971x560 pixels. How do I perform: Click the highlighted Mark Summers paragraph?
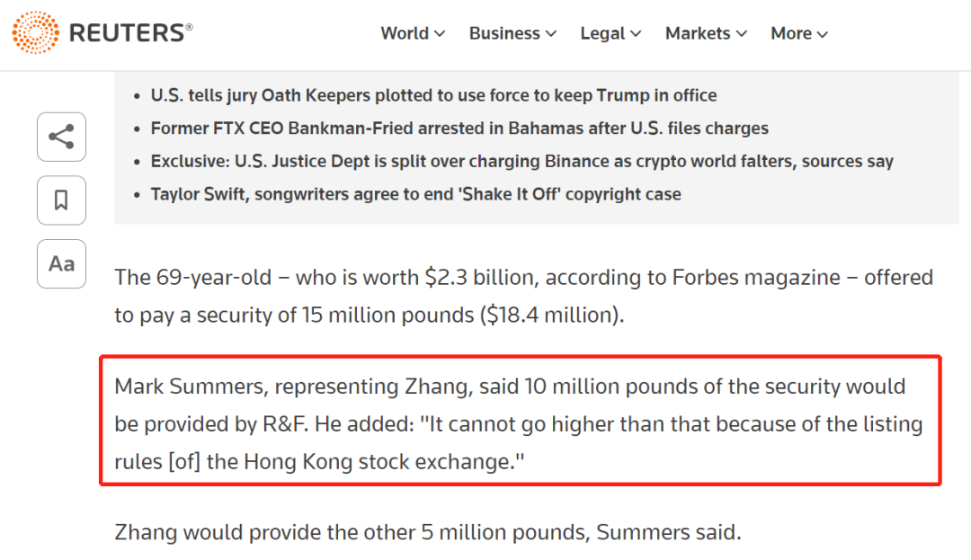click(519, 424)
